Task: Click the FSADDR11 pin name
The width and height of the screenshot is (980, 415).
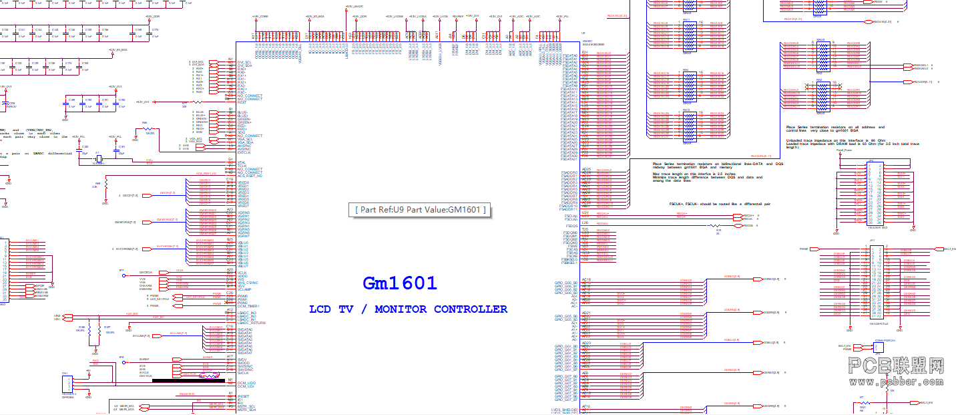Action: tap(569, 209)
